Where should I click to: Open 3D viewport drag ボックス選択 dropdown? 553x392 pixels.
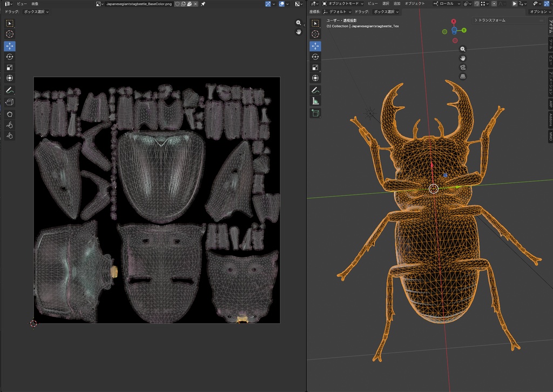[386, 12]
